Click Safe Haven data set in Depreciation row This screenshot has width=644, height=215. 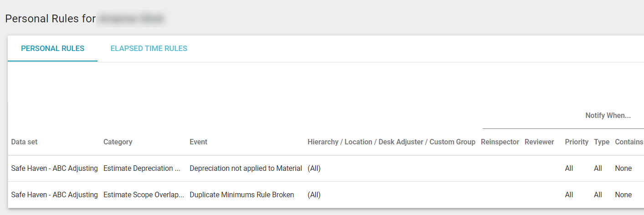click(54, 169)
